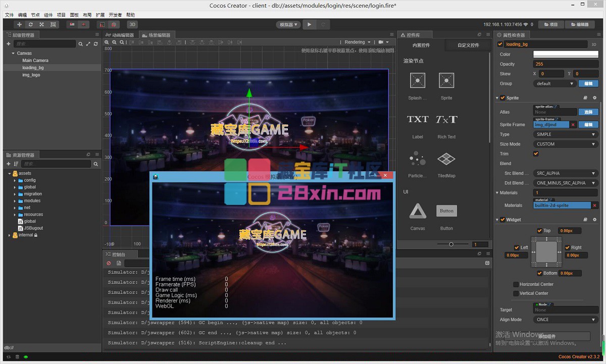Screen dimensions: 606x364
Task: Select the img_logo node
Action: (x=31, y=75)
